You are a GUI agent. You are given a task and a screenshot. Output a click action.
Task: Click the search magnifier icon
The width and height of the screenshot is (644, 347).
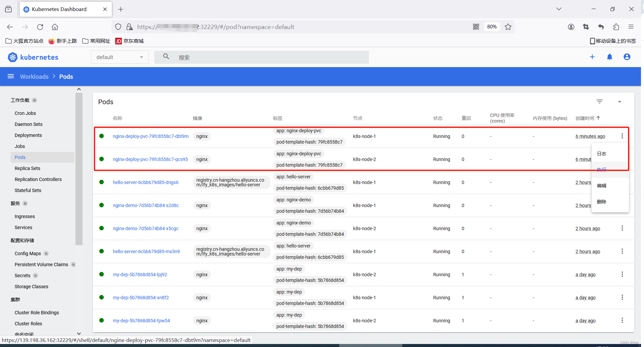pyautogui.click(x=166, y=57)
